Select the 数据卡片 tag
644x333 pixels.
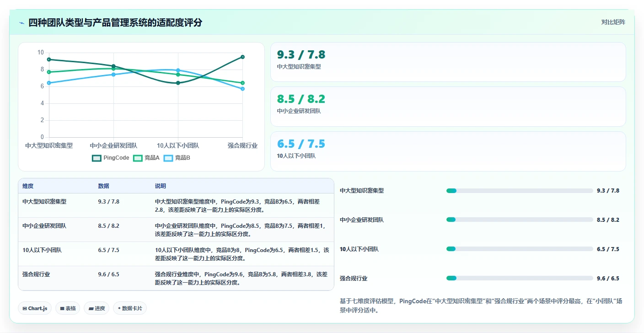(130, 308)
